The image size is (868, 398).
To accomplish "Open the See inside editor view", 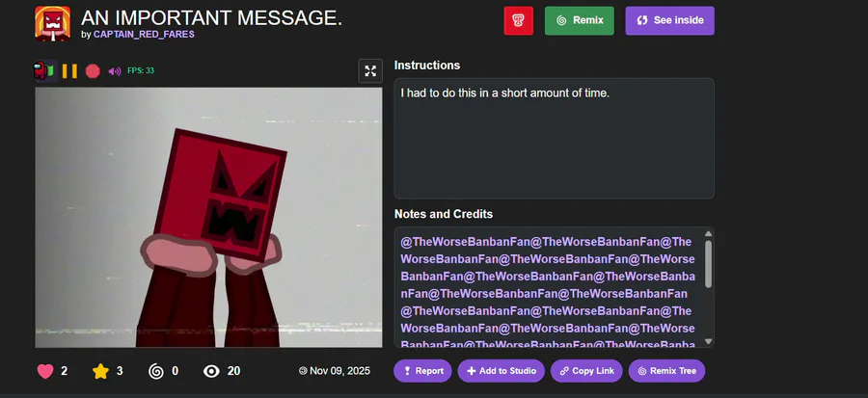I will point(670,20).
